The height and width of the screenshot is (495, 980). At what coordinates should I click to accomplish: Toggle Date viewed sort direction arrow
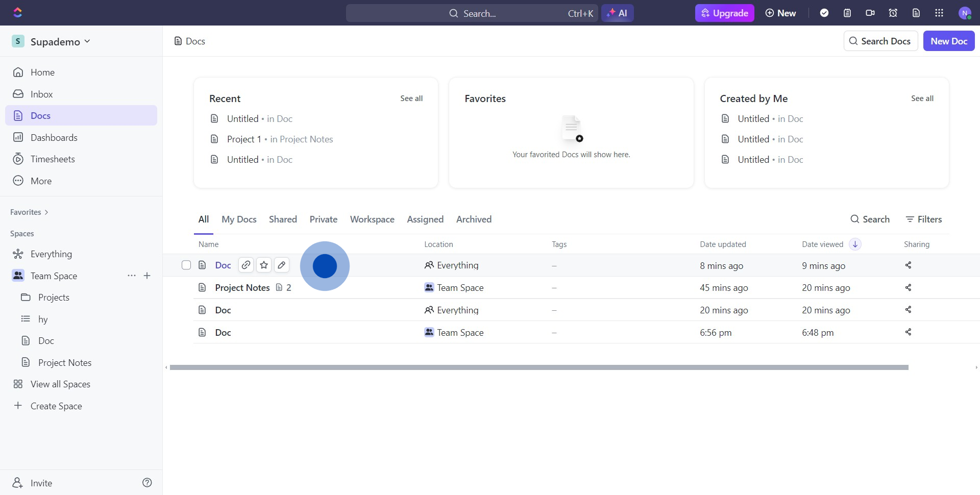[x=855, y=244]
